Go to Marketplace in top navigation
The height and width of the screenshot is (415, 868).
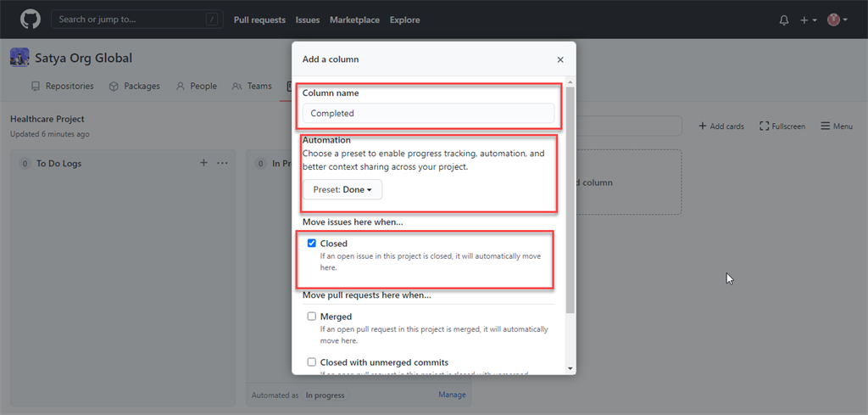(354, 20)
